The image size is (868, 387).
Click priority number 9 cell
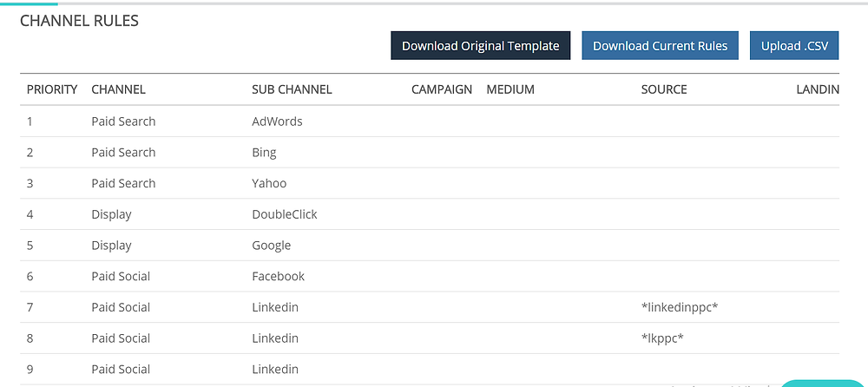pyautogui.click(x=30, y=370)
